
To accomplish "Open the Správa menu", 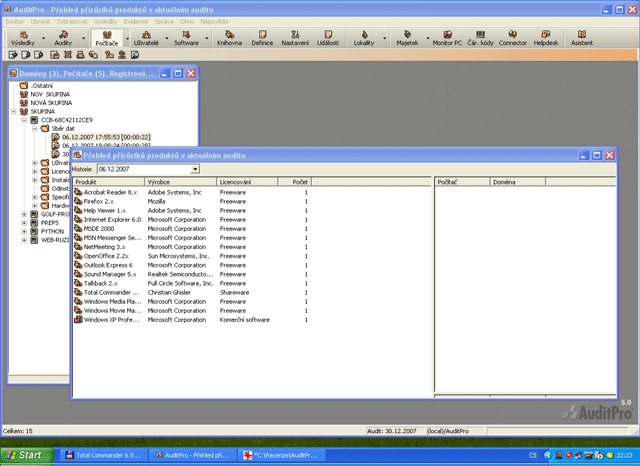I will point(164,22).
